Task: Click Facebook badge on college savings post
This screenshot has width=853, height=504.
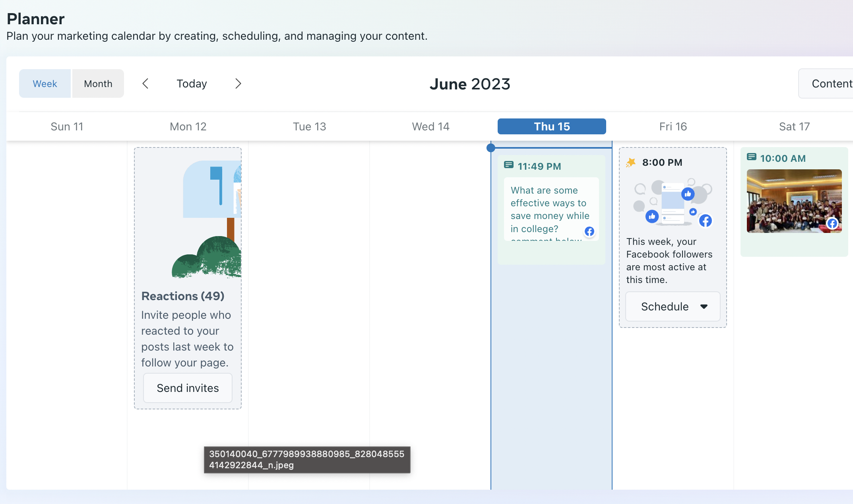Action: 589,231
